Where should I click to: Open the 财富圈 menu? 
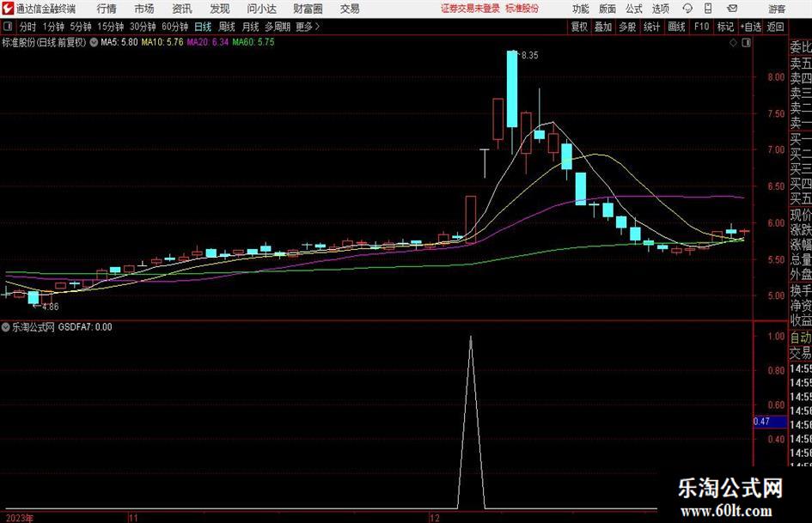[x=308, y=9]
